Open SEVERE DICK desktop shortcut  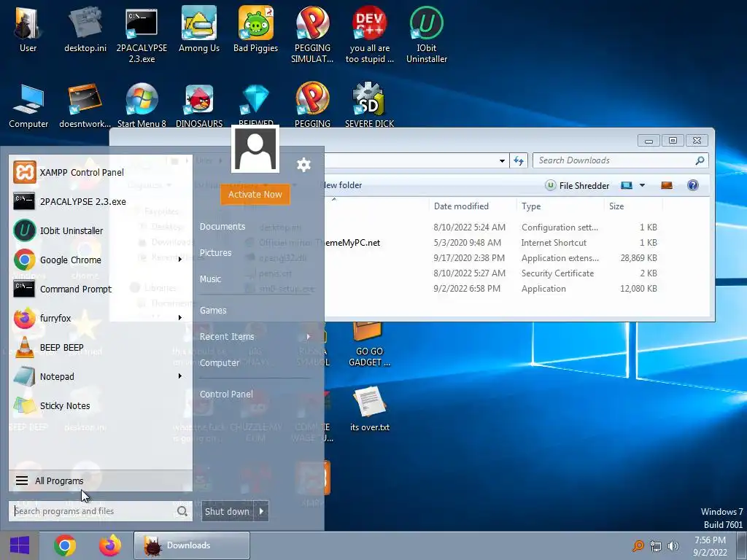369,106
